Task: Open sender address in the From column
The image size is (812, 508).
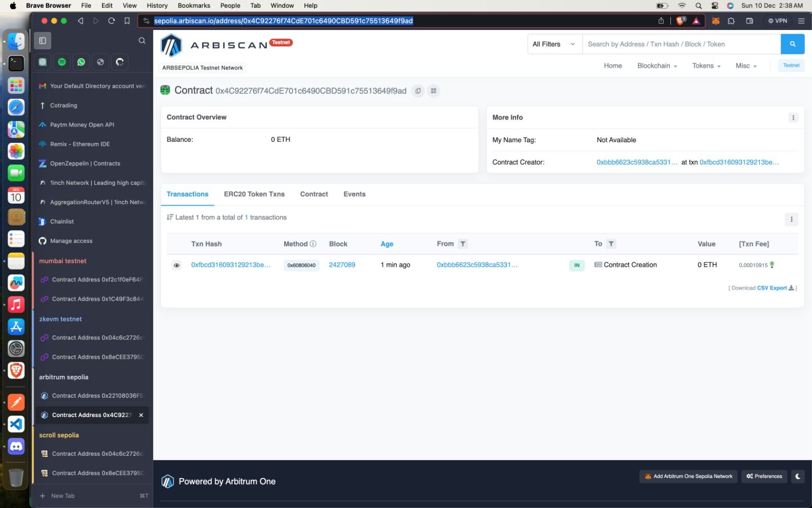Action: click(x=477, y=265)
